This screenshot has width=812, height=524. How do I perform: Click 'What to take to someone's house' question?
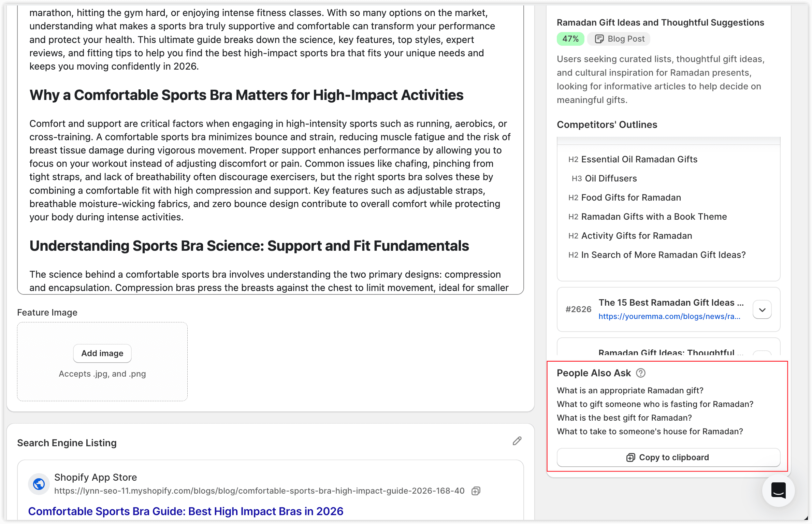click(650, 431)
